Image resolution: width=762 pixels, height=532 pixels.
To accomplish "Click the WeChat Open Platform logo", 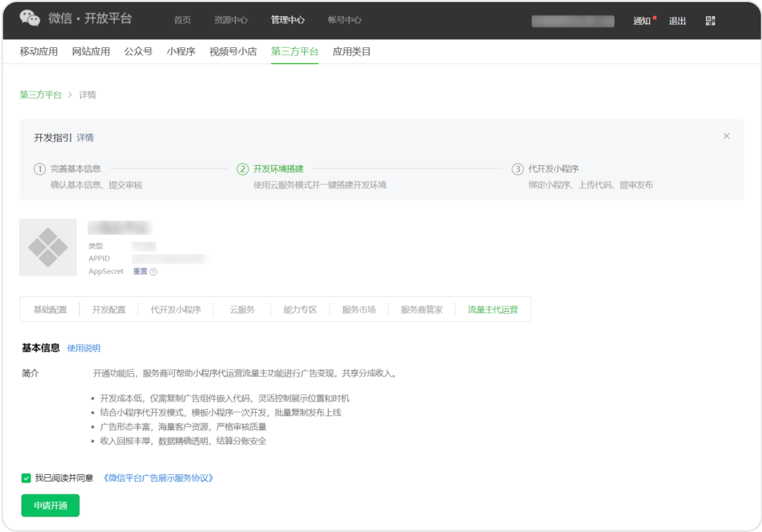I will (x=75, y=18).
